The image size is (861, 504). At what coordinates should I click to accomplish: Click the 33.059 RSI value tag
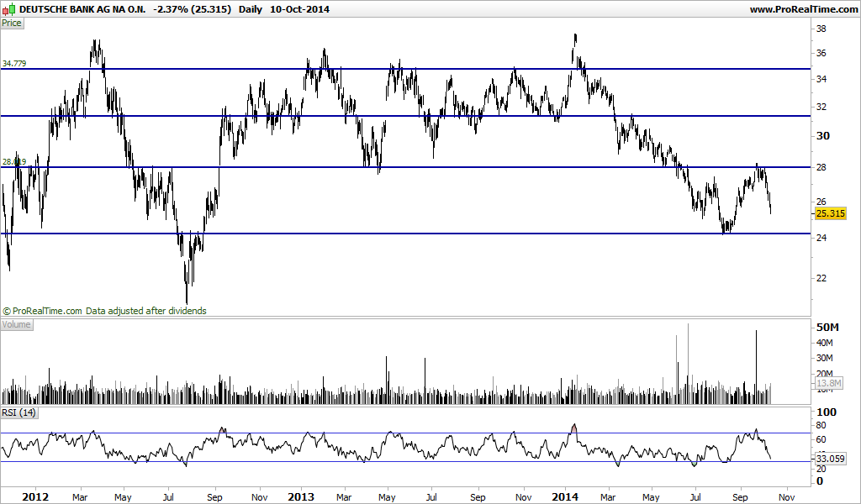coord(830,459)
